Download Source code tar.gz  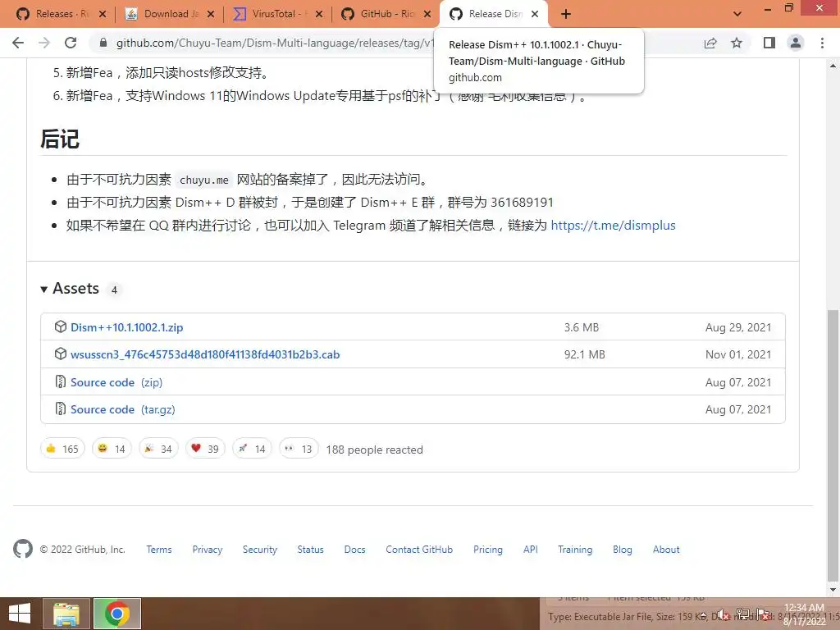click(x=123, y=409)
